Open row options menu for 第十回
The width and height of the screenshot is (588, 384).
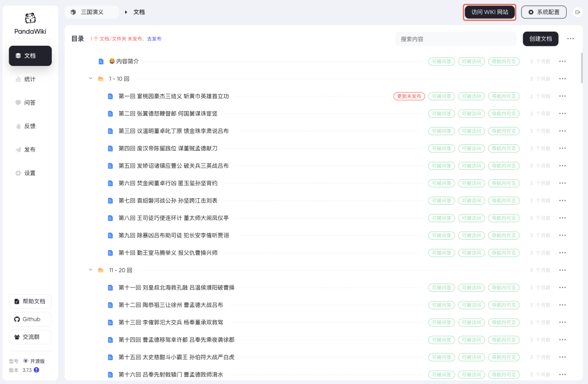562,253
